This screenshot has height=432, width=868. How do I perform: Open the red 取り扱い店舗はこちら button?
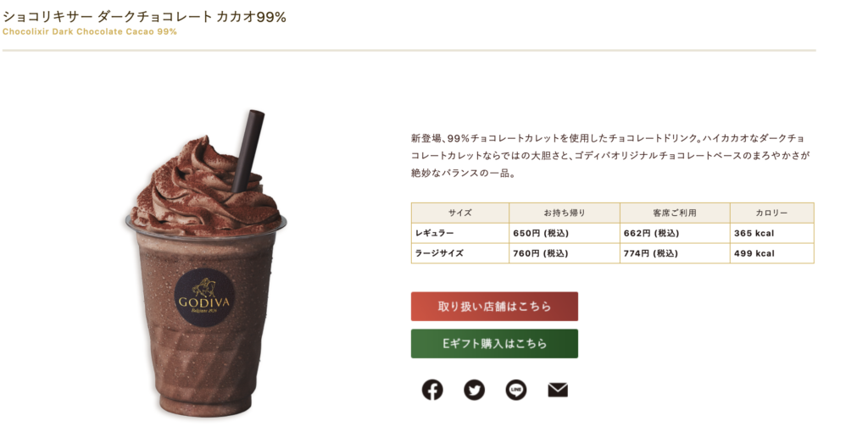click(494, 307)
